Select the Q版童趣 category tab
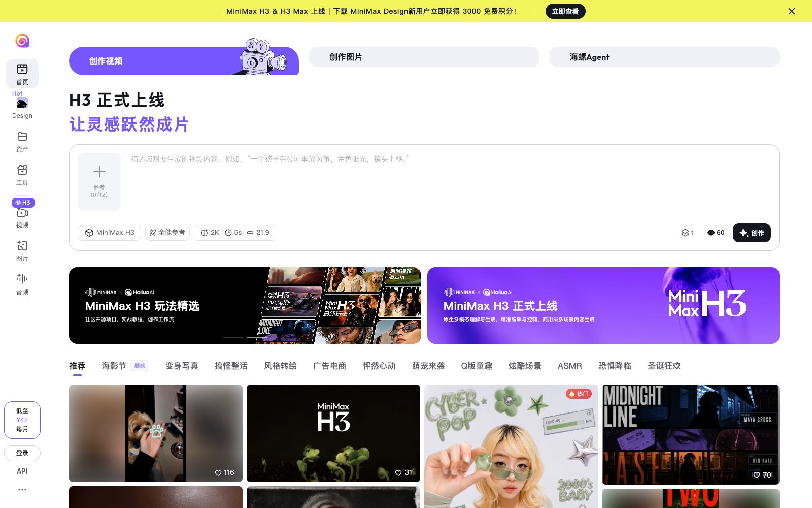 click(x=477, y=366)
